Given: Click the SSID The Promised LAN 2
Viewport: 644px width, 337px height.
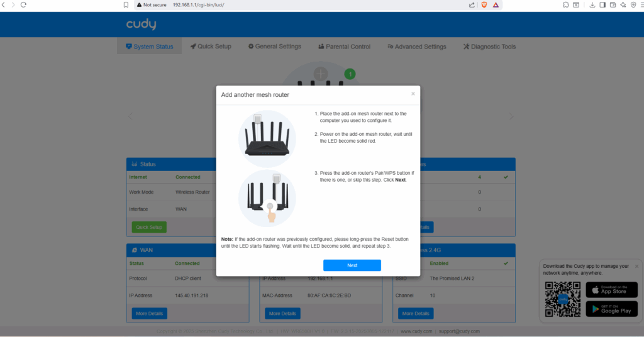Looking at the screenshot, I should point(452,279).
